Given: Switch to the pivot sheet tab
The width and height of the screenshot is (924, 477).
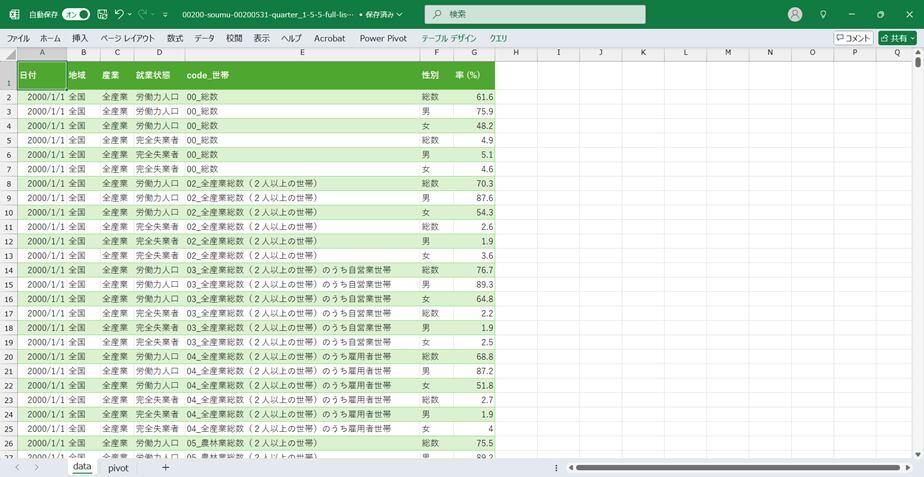Looking at the screenshot, I should tap(118, 468).
